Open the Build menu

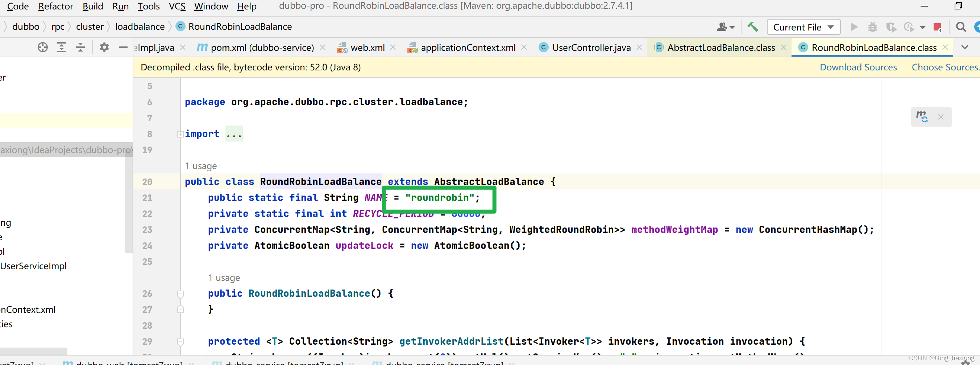[93, 6]
